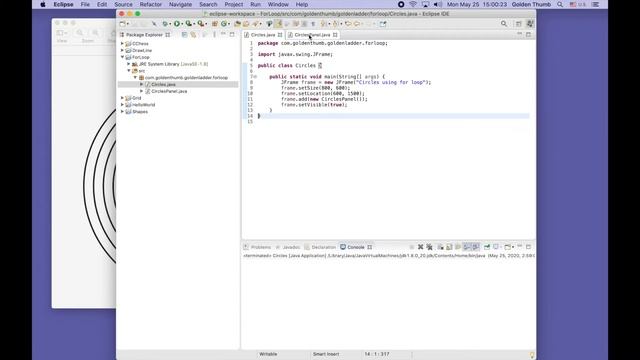Screen dimensions: 640x360
Task: Toggle Show Console on Standard Error Changes
Action: coord(476,247)
